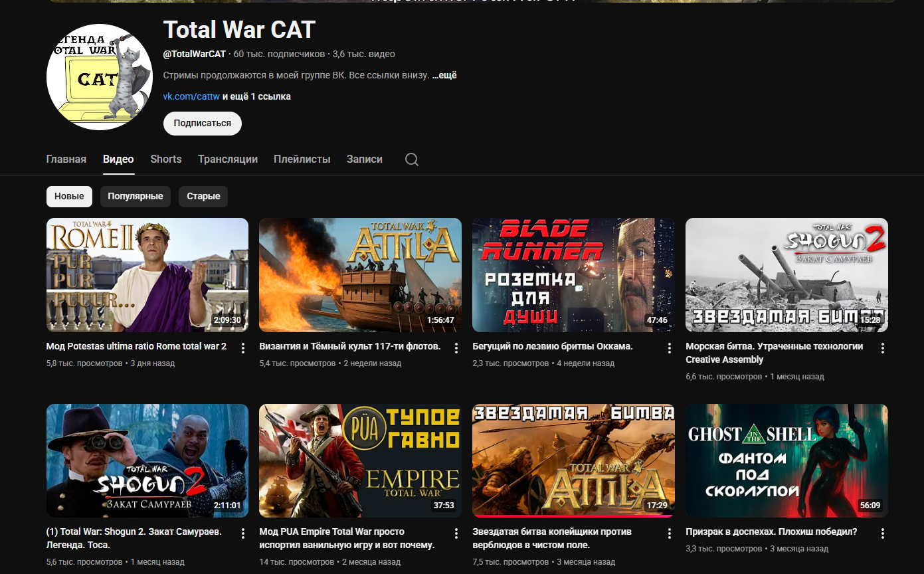
Task: Play the Blade Runner thumbnail
Action: (x=573, y=275)
